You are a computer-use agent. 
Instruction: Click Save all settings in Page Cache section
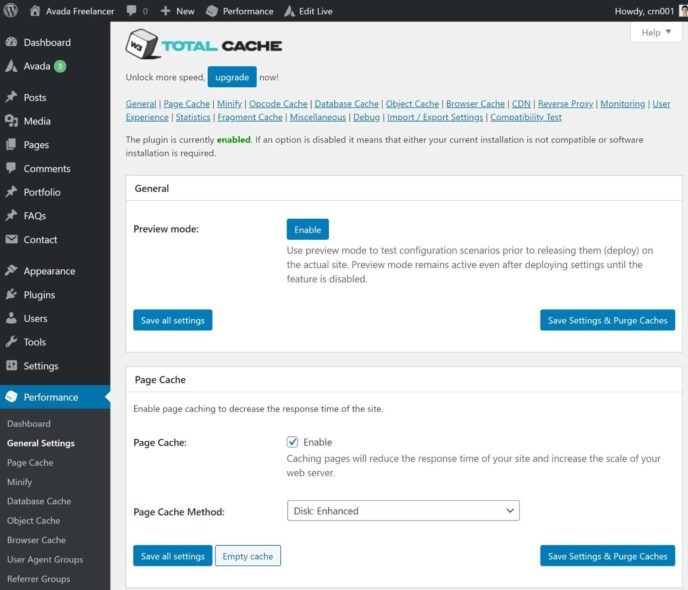click(x=172, y=556)
